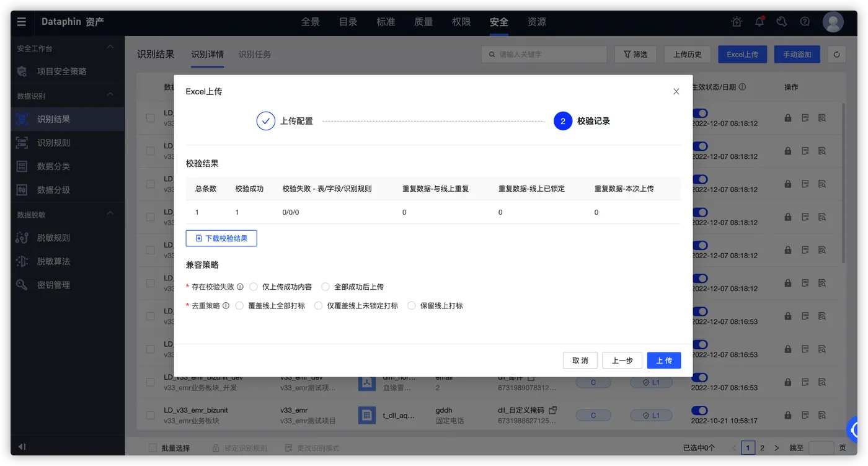Go to 识别结果 in the sidebar
Image resolution: width=868 pixels, height=466 pixels.
(67, 119)
